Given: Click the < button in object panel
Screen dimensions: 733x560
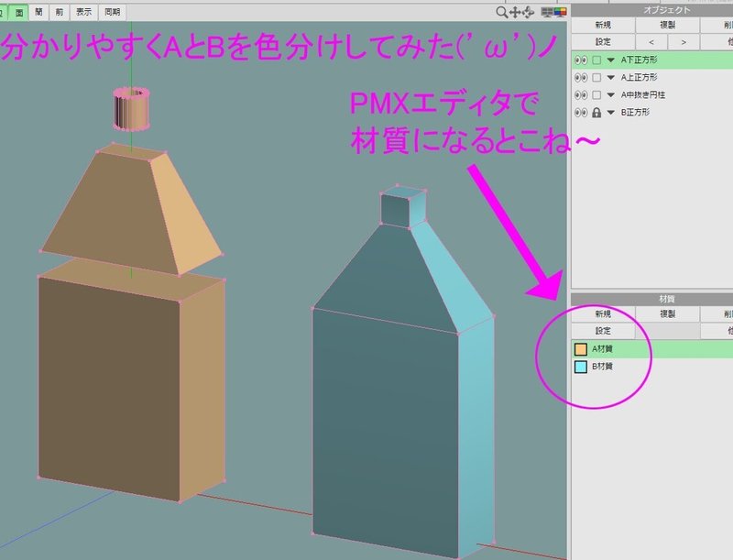Looking at the screenshot, I should click(651, 42).
